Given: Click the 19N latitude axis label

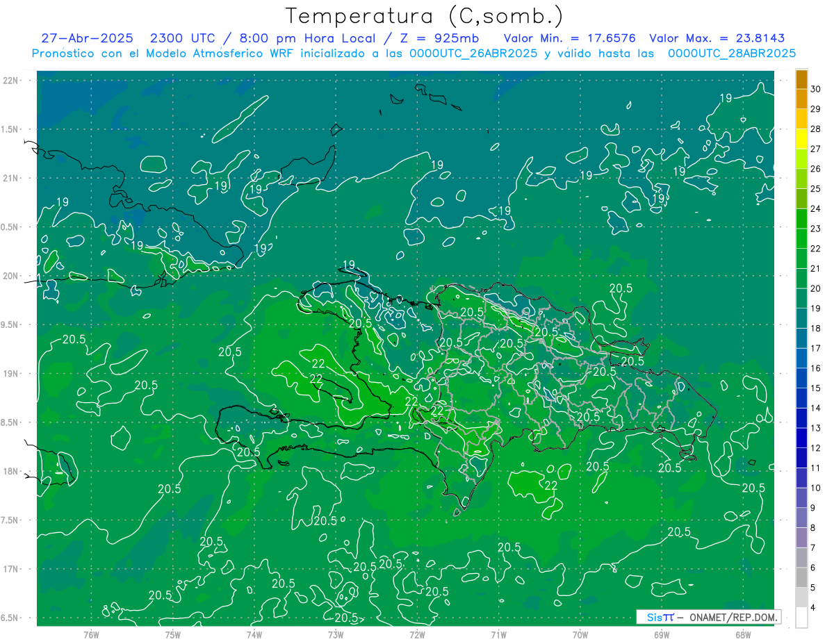Looking at the screenshot, I should pos(11,373).
